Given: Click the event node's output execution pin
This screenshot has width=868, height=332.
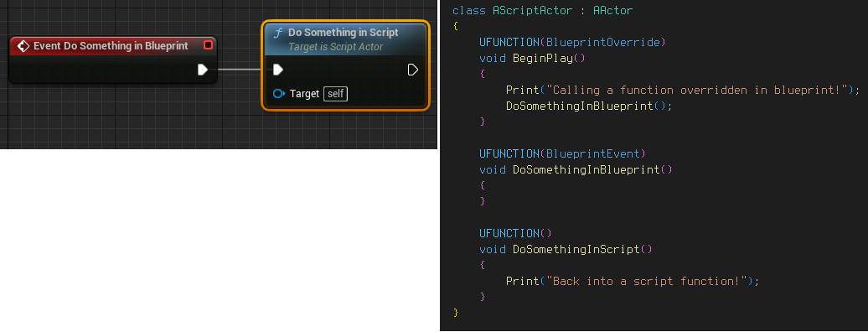Looking at the screenshot, I should [203, 70].
